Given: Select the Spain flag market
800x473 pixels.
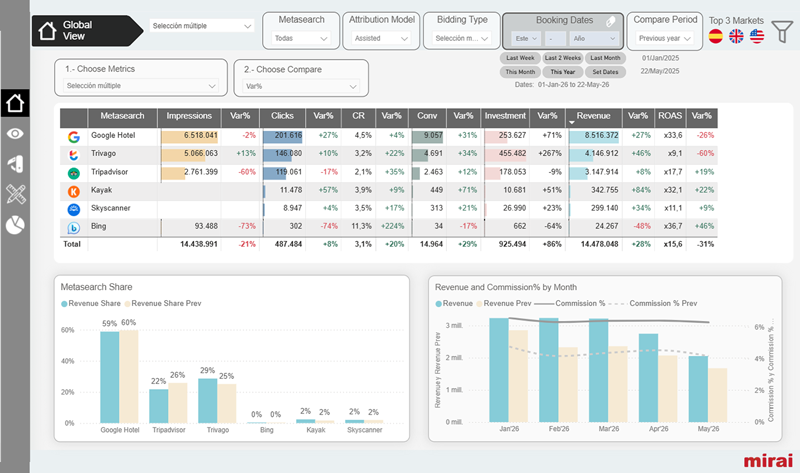Looking at the screenshot, I should pyautogui.click(x=716, y=36).
